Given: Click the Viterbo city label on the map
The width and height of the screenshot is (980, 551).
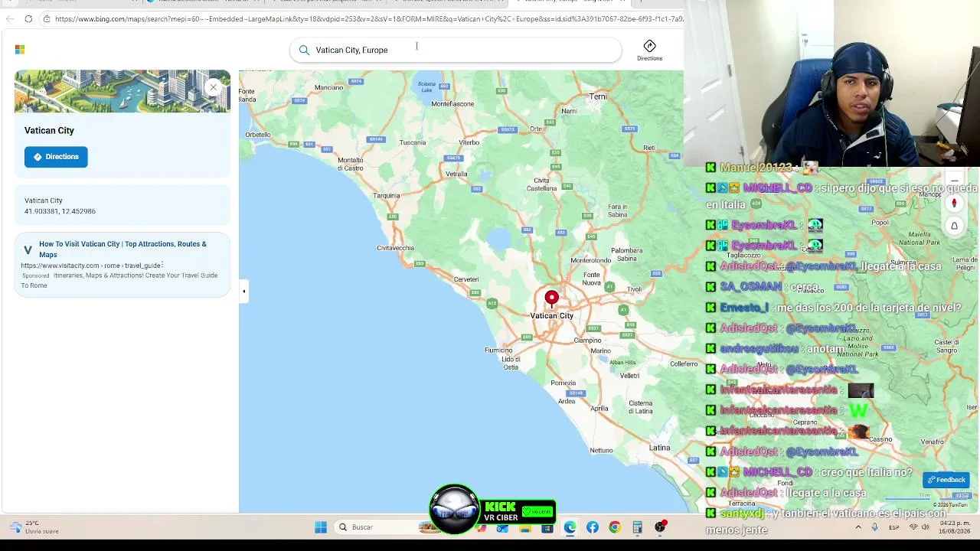Looking at the screenshot, I should click(469, 142).
